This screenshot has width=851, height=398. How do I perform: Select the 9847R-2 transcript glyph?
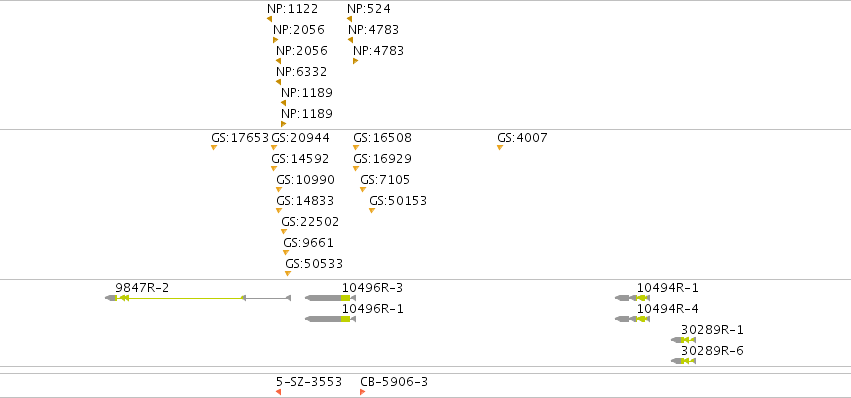198,298
